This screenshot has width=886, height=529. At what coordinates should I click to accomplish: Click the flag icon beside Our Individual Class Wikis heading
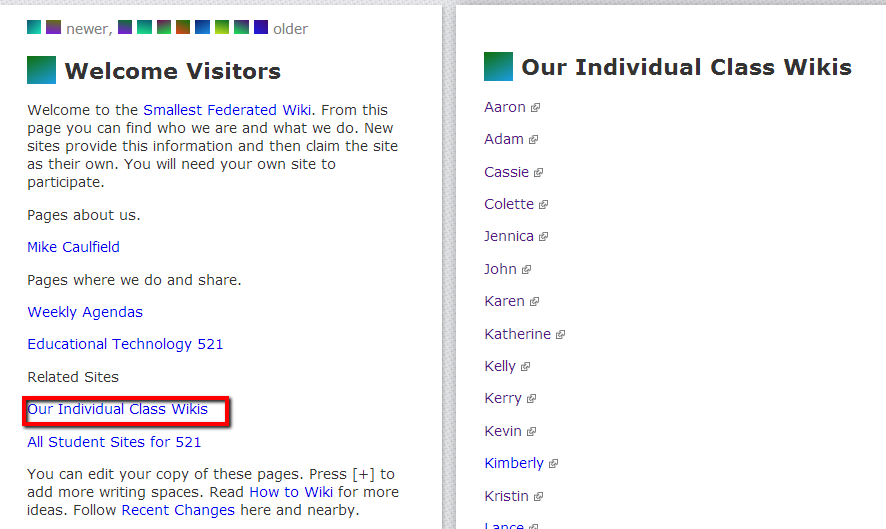[498, 67]
